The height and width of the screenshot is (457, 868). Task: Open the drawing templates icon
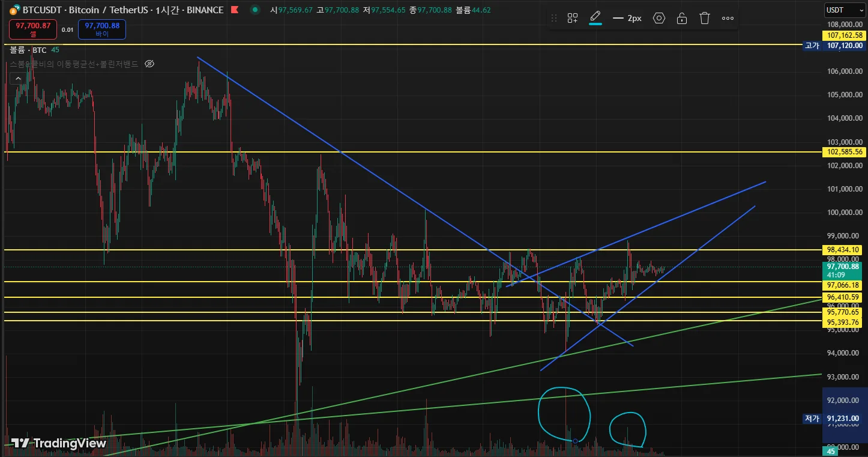573,18
